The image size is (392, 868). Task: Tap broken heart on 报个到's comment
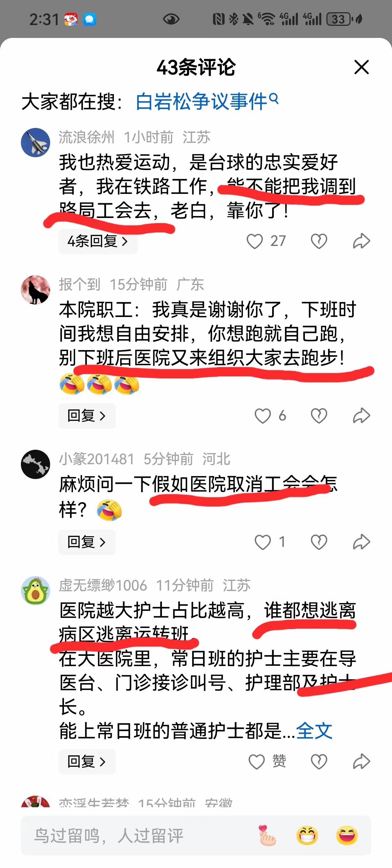tap(319, 416)
